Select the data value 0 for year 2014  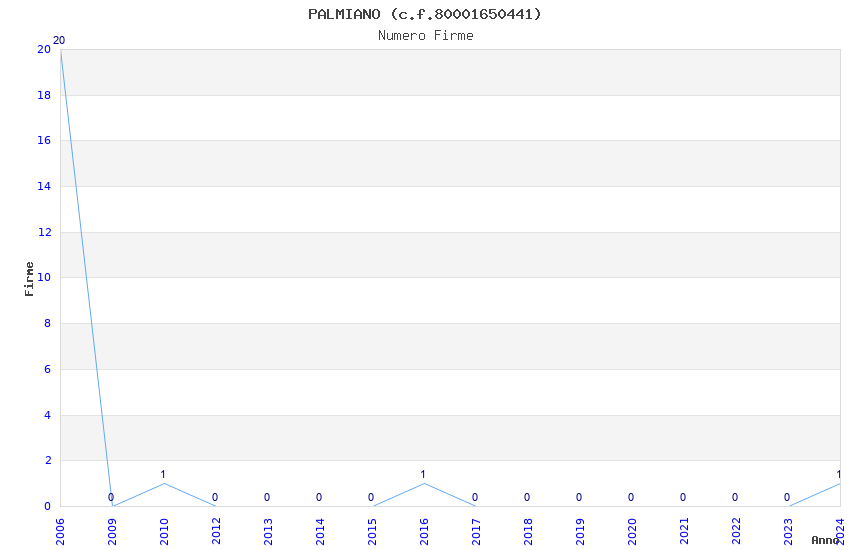coord(319,497)
